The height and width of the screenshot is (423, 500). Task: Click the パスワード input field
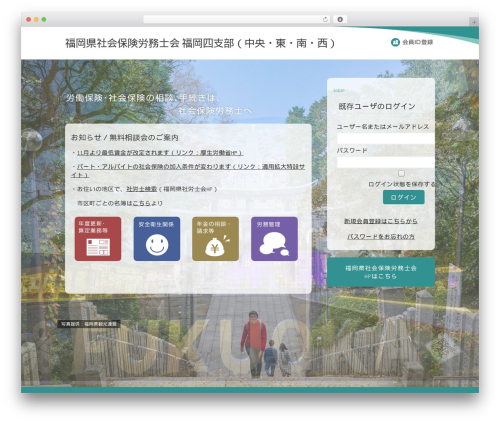click(x=386, y=162)
